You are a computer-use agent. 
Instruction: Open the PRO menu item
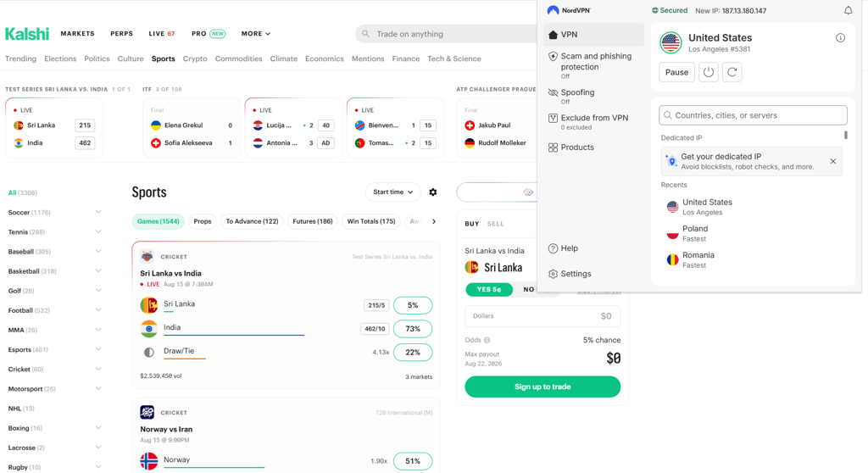209,34
